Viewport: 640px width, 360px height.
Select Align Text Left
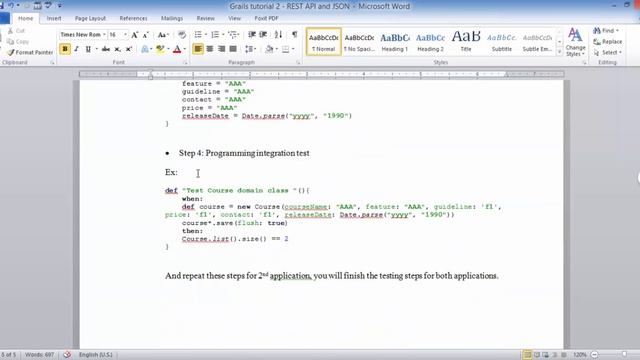pyautogui.click(x=198, y=49)
